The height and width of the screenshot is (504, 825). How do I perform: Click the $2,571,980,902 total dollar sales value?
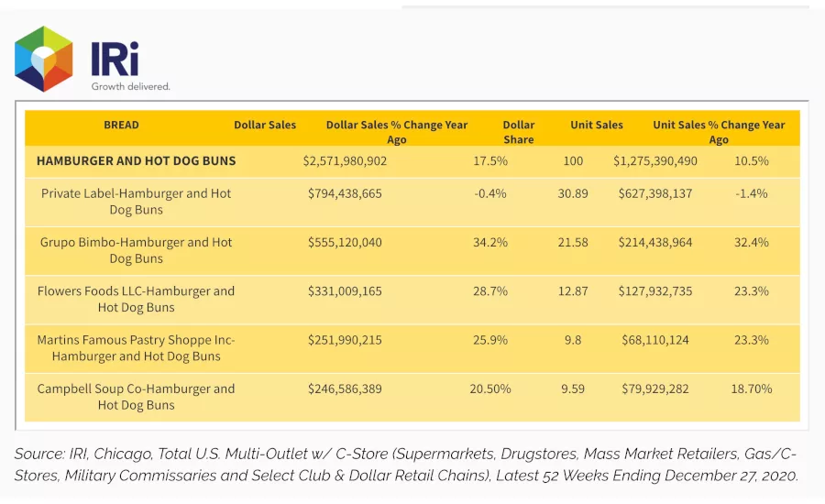coord(345,161)
